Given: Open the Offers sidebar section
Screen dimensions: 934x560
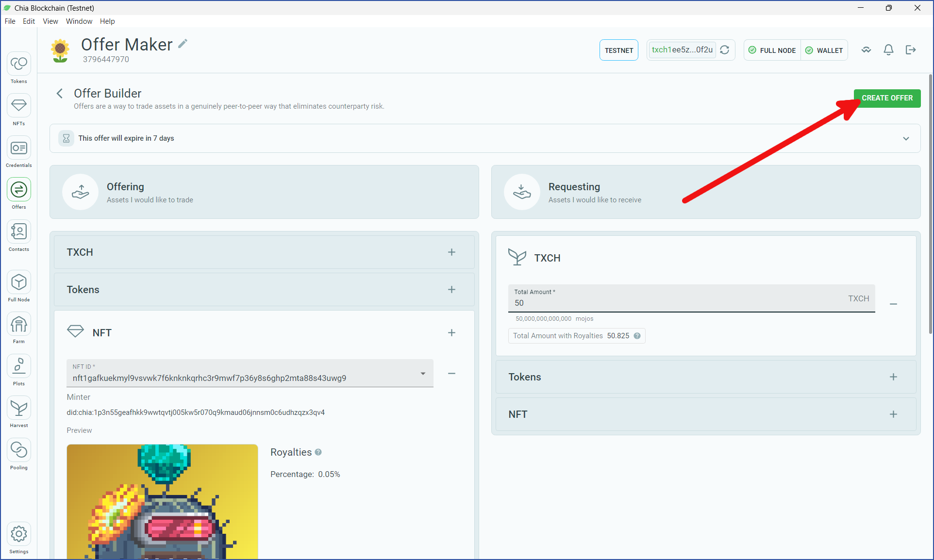Looking at the screenshot, I should (19, 194).
